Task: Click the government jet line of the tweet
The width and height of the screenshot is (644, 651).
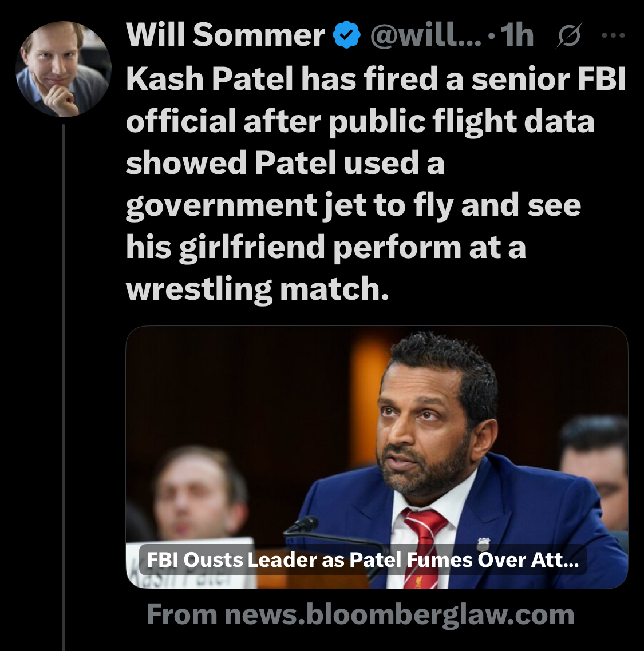Action: pyautogui.click(x=353, y=205)
